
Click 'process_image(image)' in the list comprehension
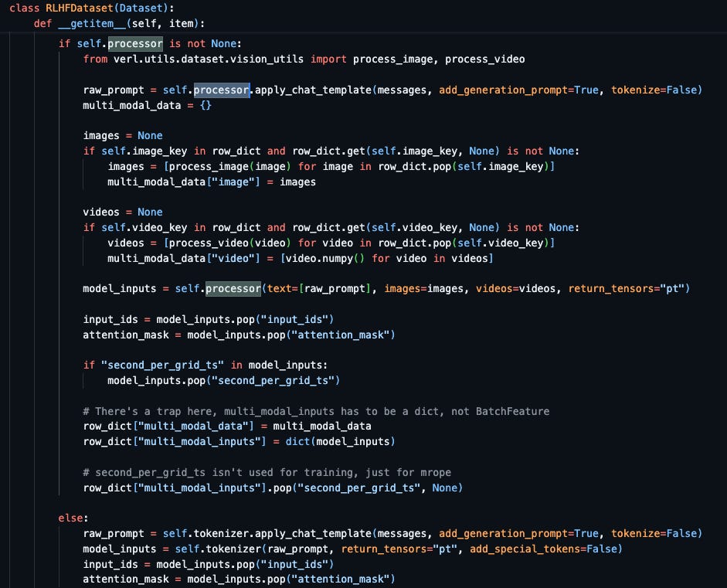(230, 166)
